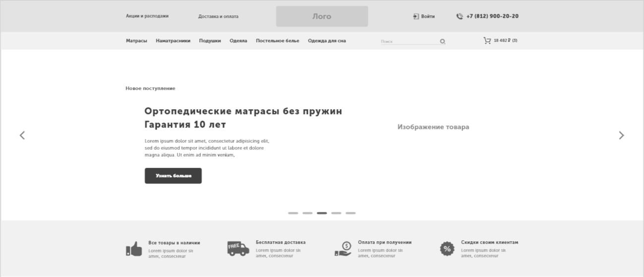Click the cart total 18 482 ₽
Viewport: 644px width, 277px height.
[502, 41]
